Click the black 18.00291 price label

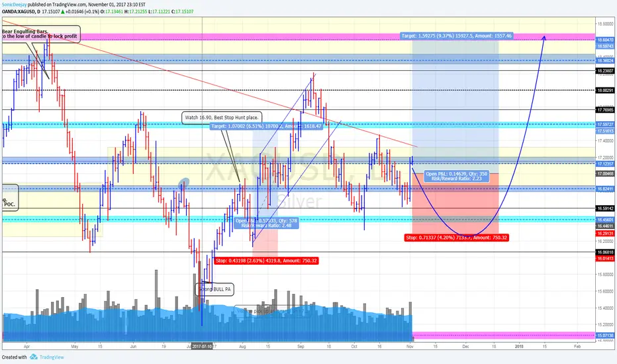tap(605, 90)
